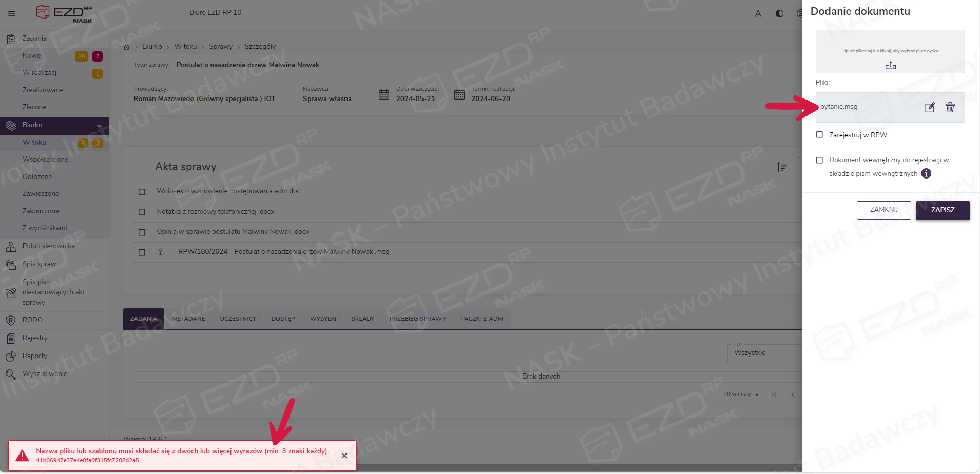Click the ZAPISZ button

coord(943,210)
